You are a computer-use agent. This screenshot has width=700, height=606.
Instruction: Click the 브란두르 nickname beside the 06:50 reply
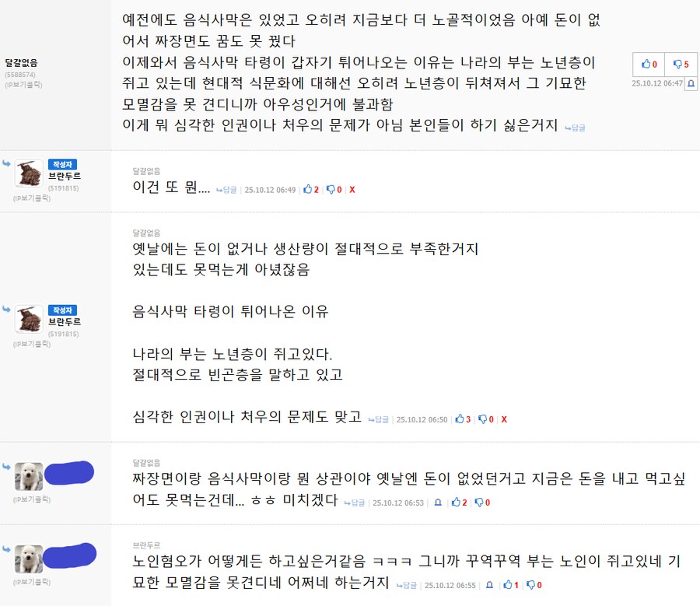tap(65, 321)
